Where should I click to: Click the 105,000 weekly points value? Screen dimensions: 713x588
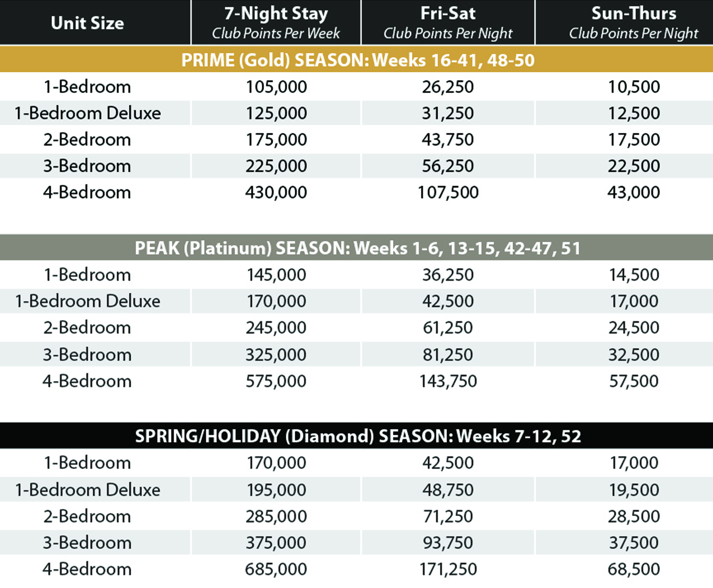click(x=276, y=87)
